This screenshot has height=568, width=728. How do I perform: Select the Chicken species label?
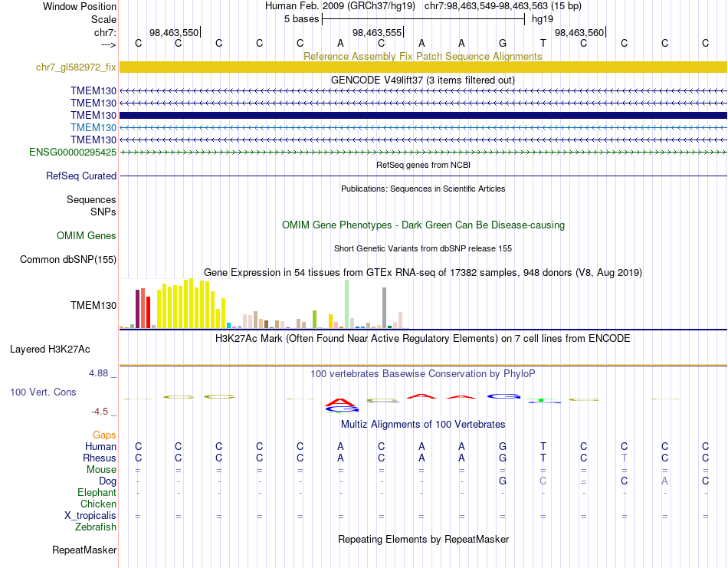coord(98,504)
